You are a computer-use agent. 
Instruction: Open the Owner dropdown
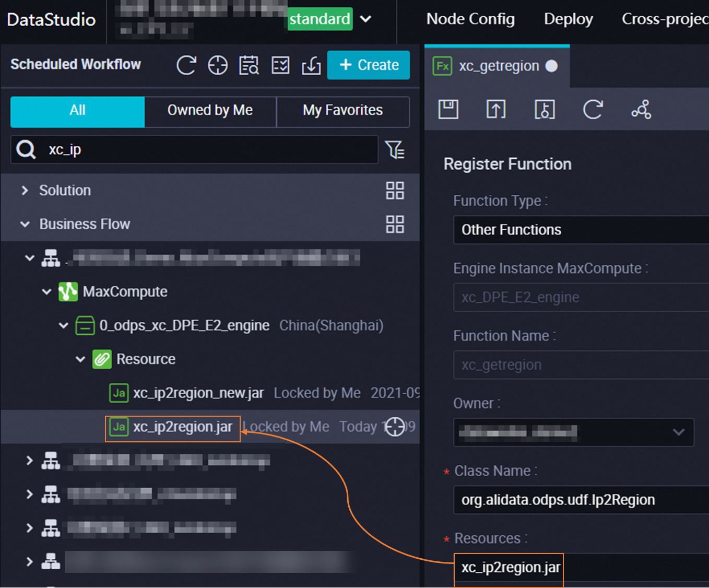pyautogui.click(x=574, y=432)
